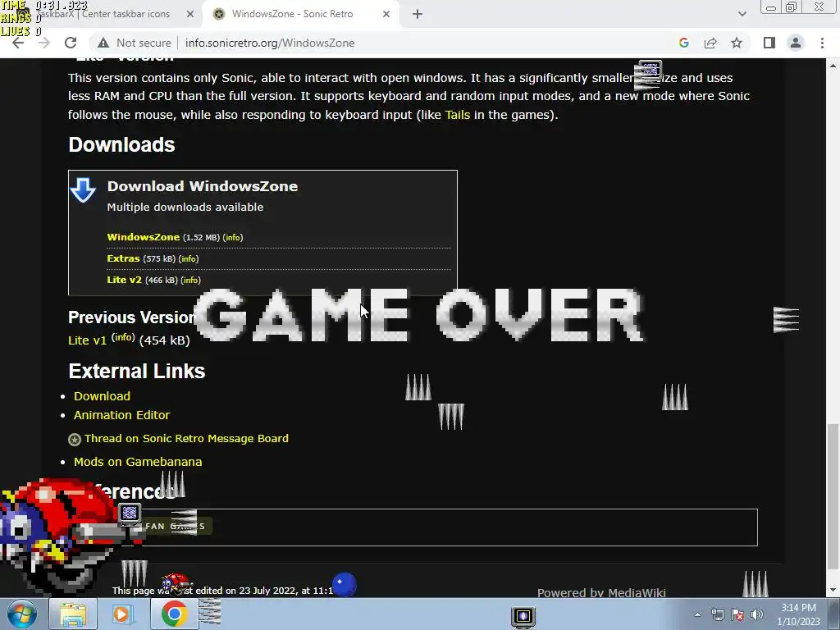
Task: Launch Windows Media Player from taskbar
Action: [x=121, y=614]
